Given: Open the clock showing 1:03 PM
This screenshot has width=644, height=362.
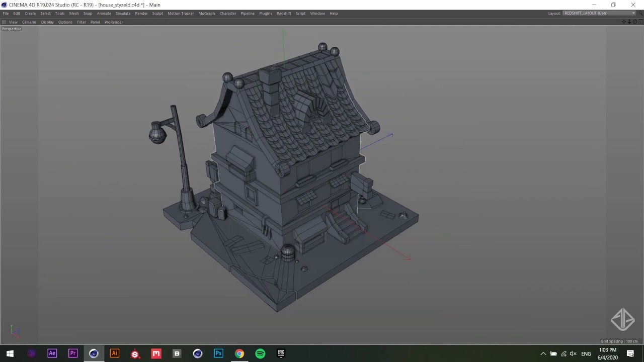Looking at the screenshot, I should coord(607,353).
